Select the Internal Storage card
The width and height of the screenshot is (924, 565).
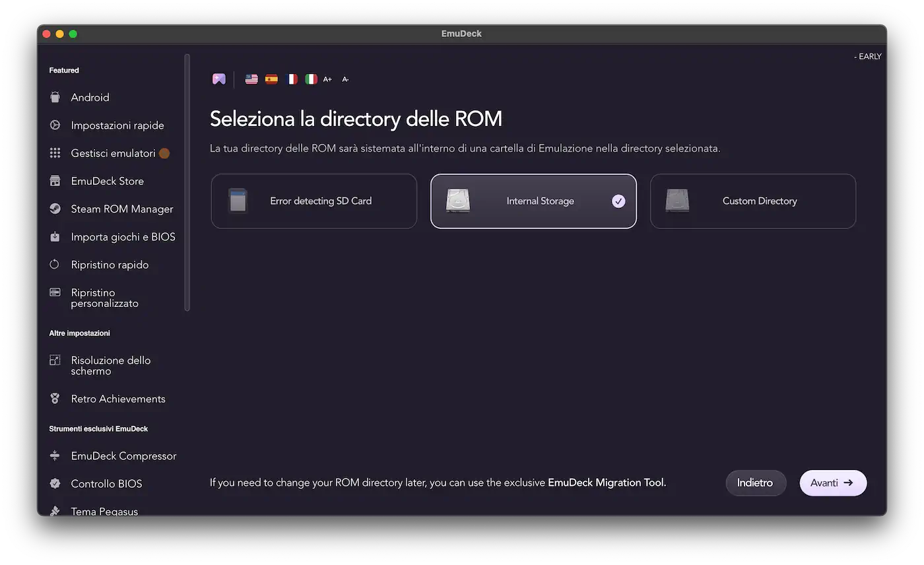tap(533, 201)
